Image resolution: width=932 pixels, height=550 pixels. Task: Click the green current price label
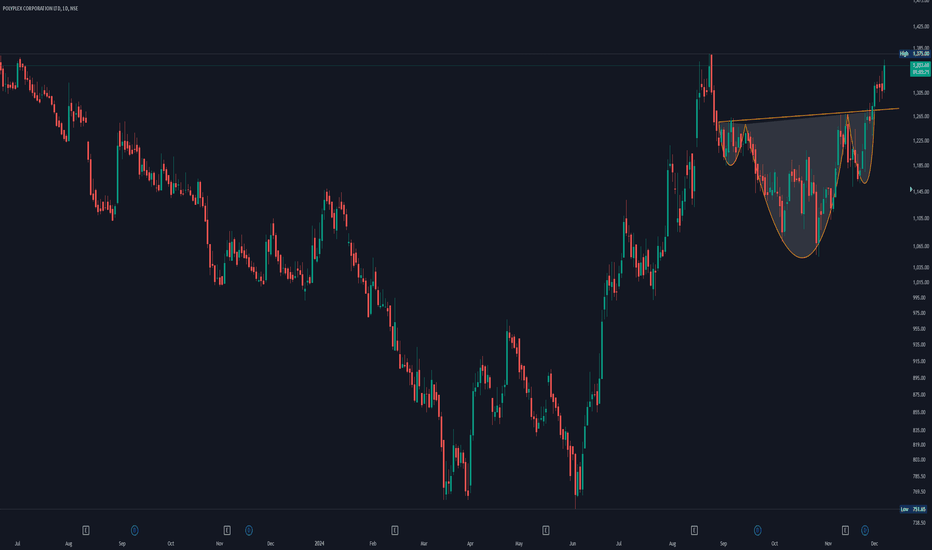(x=921, y=68)
